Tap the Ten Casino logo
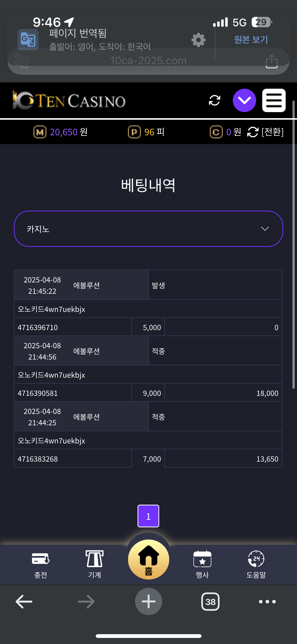297x644 pixels. click(69, 101)
